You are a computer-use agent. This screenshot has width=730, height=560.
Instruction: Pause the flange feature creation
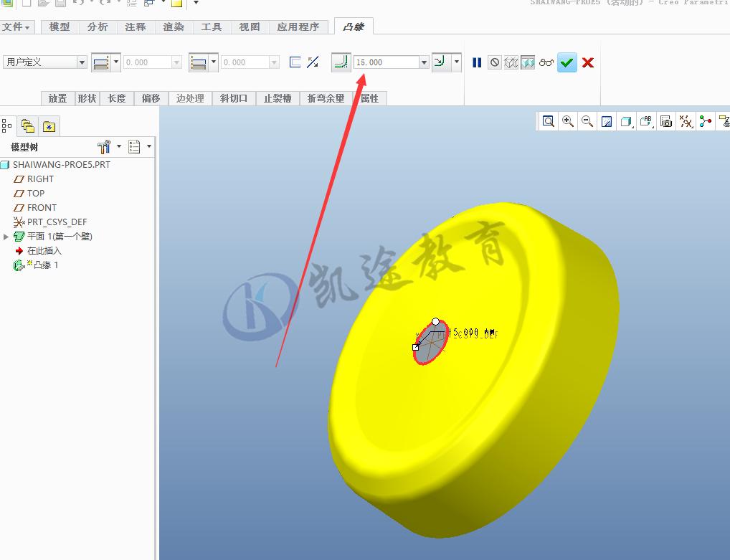click(477, 62)
